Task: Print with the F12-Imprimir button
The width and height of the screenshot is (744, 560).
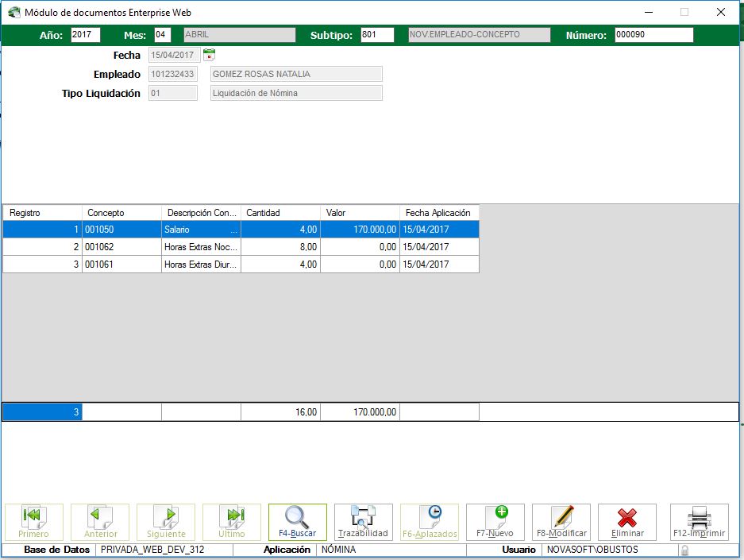Action: 699,522
